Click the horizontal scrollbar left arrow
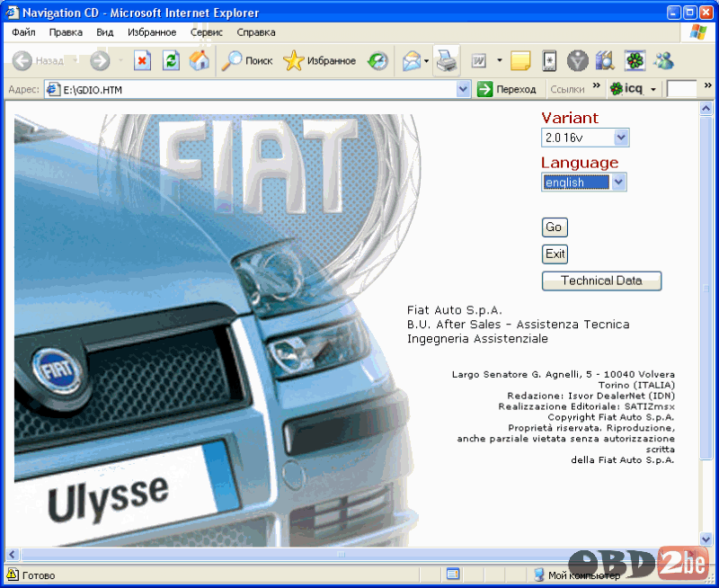Viewport: 719px width, 588px height. (12, 554)
